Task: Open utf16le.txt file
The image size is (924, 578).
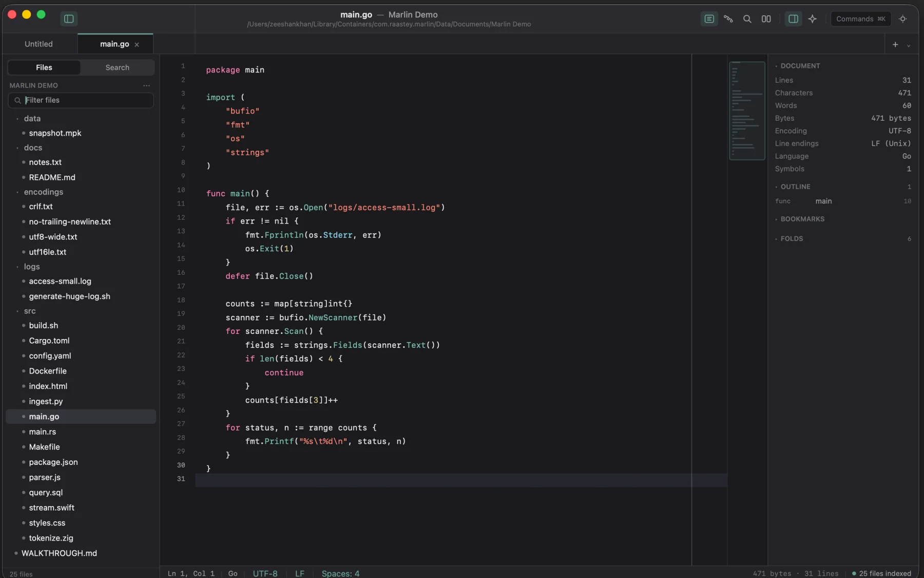Action: (47, 252)
